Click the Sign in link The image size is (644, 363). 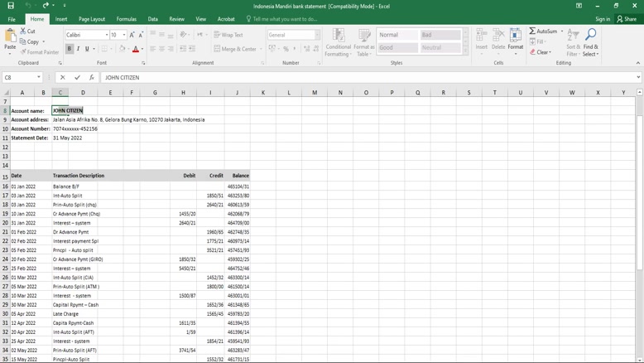click(602, 19)
